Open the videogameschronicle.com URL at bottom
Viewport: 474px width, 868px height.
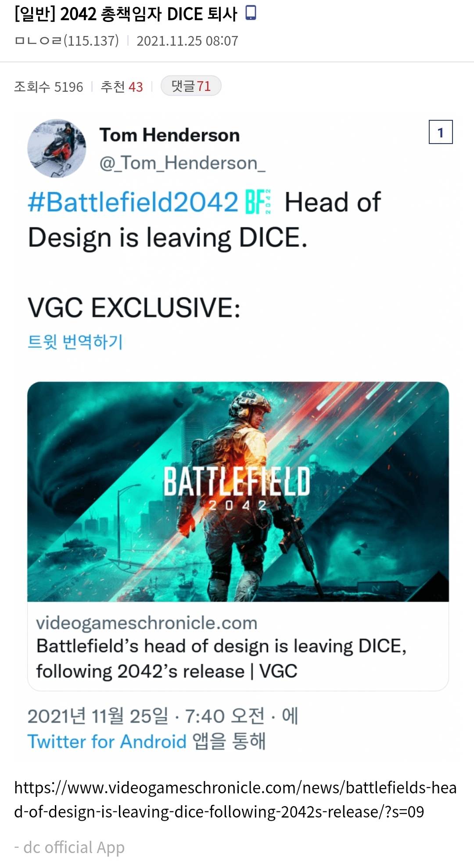pyautogui.click(x=235, y=799)
